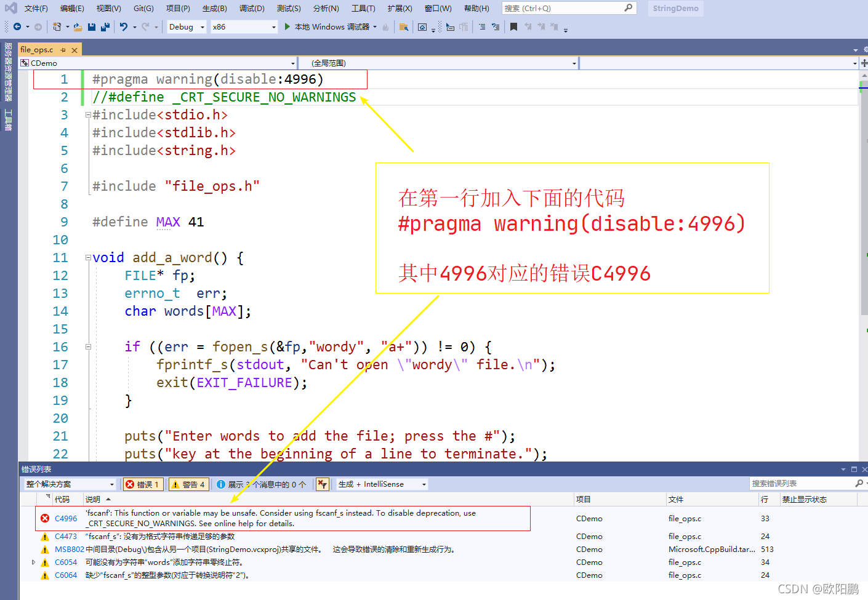Open the Build + IntelliSense dropdown
Viewport: 868px width, 600px height.
coord(381,484)
